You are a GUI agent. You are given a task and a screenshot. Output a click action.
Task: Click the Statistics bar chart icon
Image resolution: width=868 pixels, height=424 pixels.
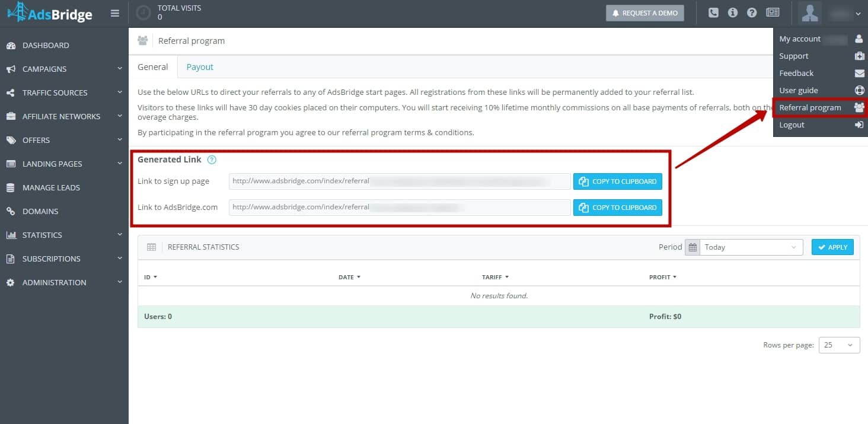(11, 235)
